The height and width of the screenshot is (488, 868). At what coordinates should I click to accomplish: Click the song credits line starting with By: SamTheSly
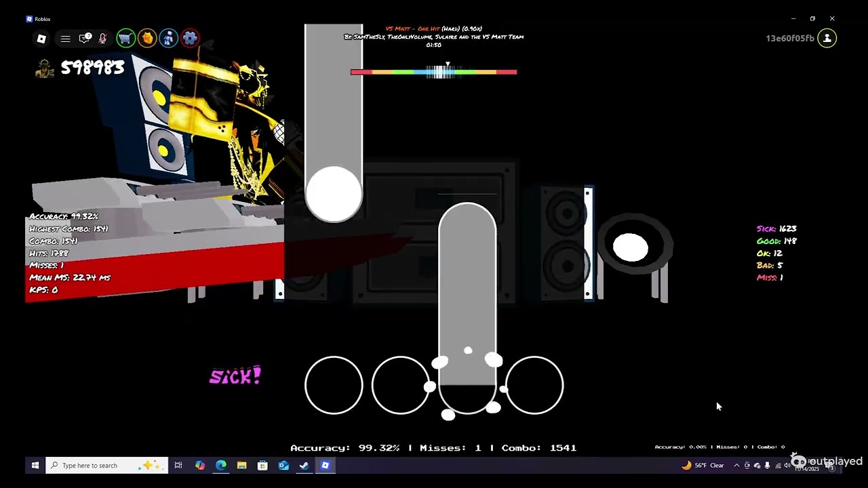(434, 37)
